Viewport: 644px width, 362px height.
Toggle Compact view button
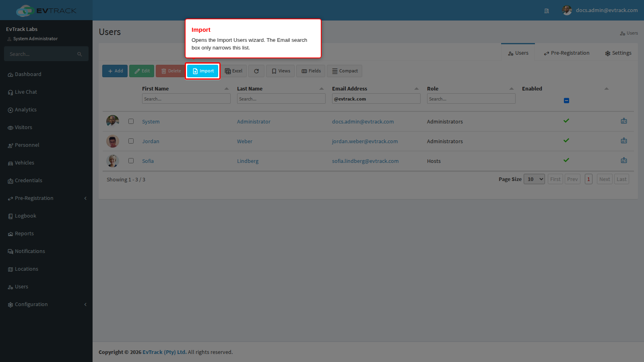345,71
